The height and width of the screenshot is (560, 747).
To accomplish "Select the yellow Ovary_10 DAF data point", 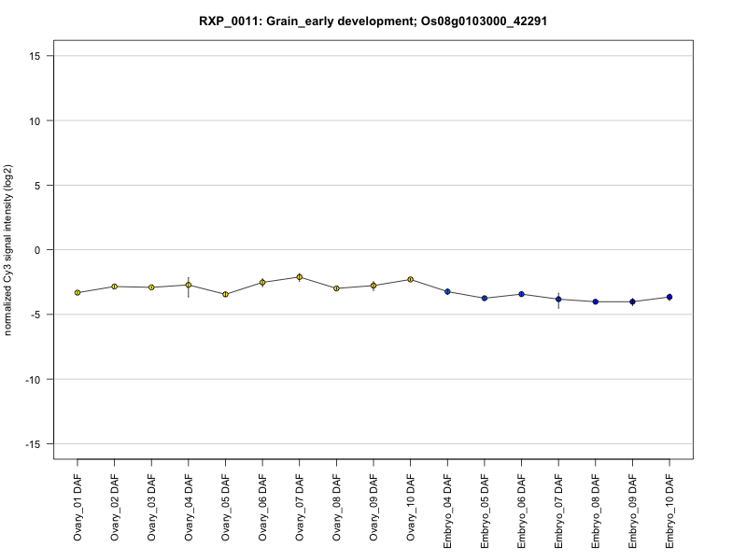I will (410, 279).
